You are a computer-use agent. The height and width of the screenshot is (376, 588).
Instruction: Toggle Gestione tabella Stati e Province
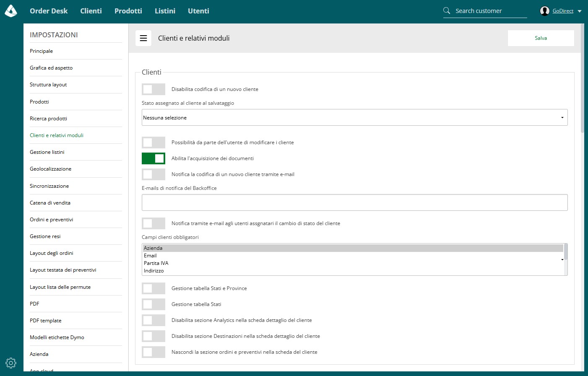pyautogui.click(x=154, y=288)
